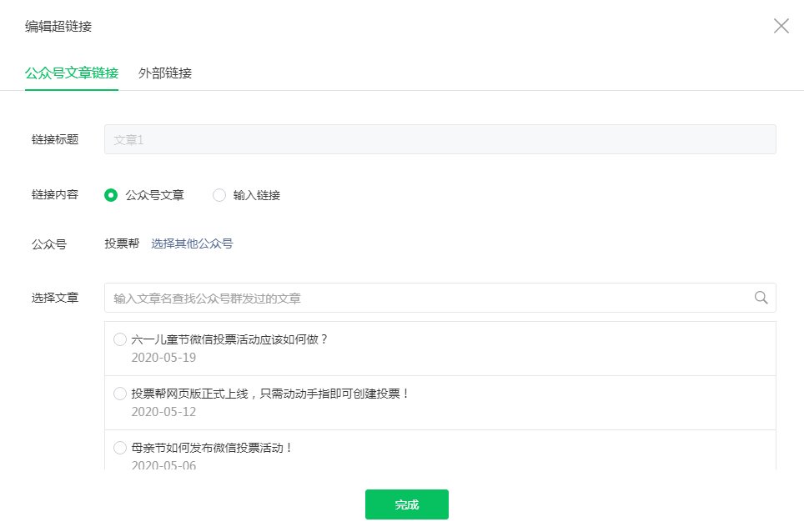Open 选择其他公众号 to choose another account
The height and width of the screenshot is (532, 804).
coord(192,243)
